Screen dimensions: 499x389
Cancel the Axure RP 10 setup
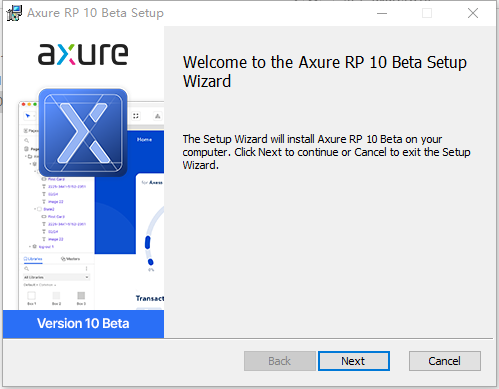point(445,361)
